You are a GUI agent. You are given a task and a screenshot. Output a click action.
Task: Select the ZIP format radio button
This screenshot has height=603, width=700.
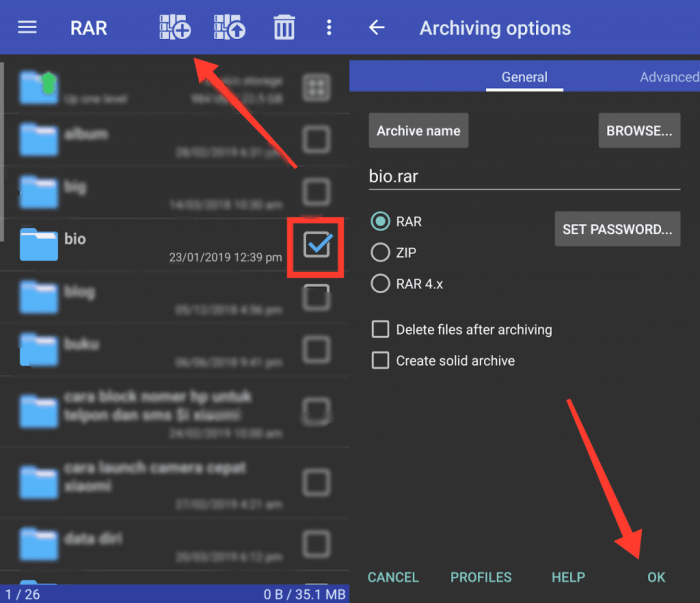(x=380, y=253)
